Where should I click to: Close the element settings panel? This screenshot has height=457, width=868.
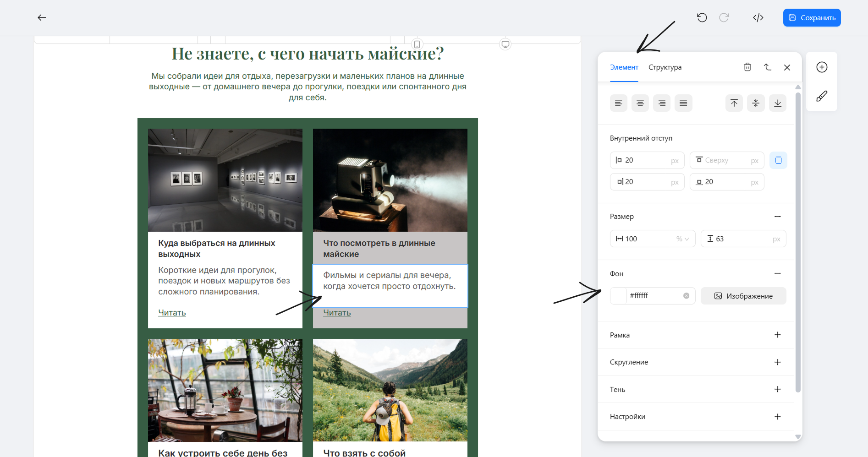tap(787, 67)
